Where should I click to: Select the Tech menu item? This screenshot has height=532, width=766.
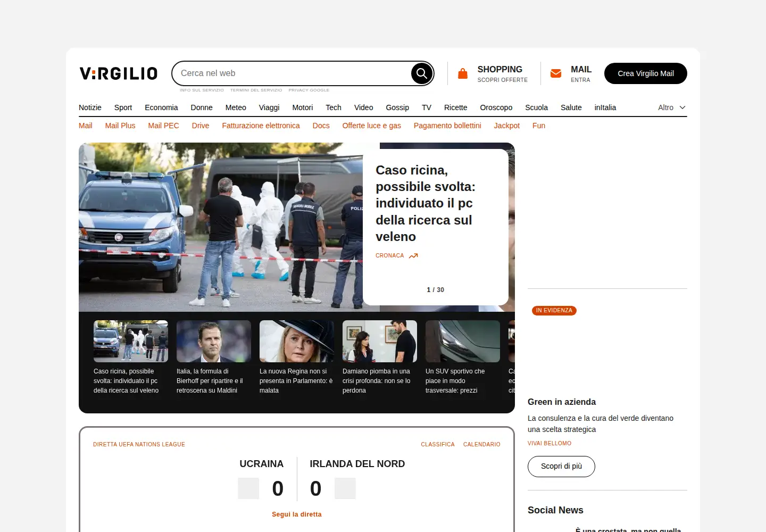click(x=334, y=107)
